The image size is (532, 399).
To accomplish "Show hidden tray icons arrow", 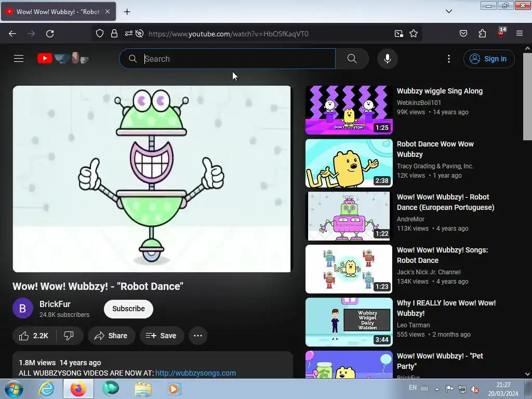I will pyautogui.click(x=437, y=389).
